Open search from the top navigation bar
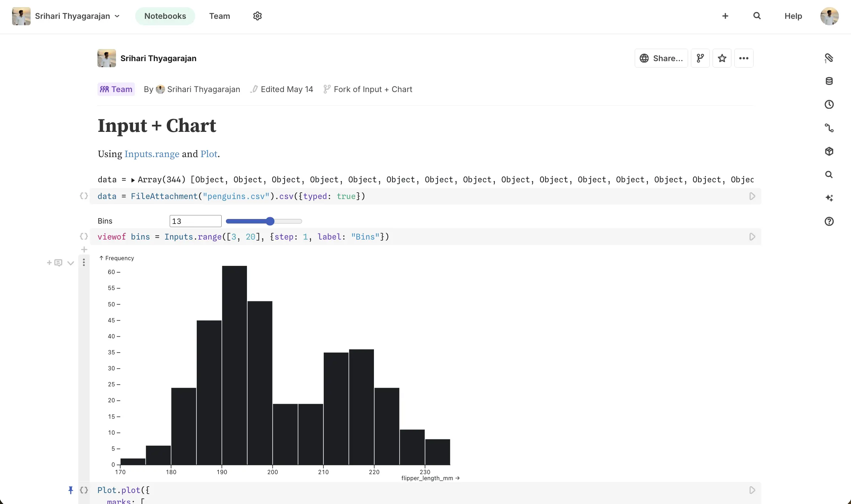Viewport: 851px width, 504px height. (757, 16)
